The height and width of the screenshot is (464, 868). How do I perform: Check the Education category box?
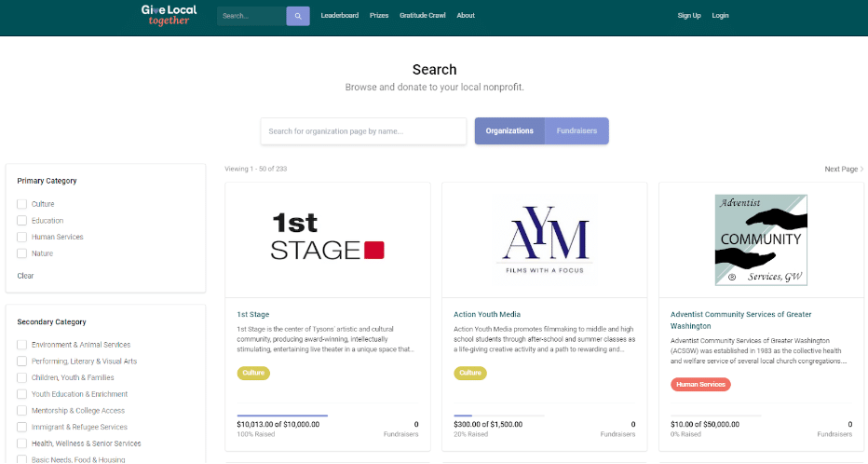(x=22, y=221)
